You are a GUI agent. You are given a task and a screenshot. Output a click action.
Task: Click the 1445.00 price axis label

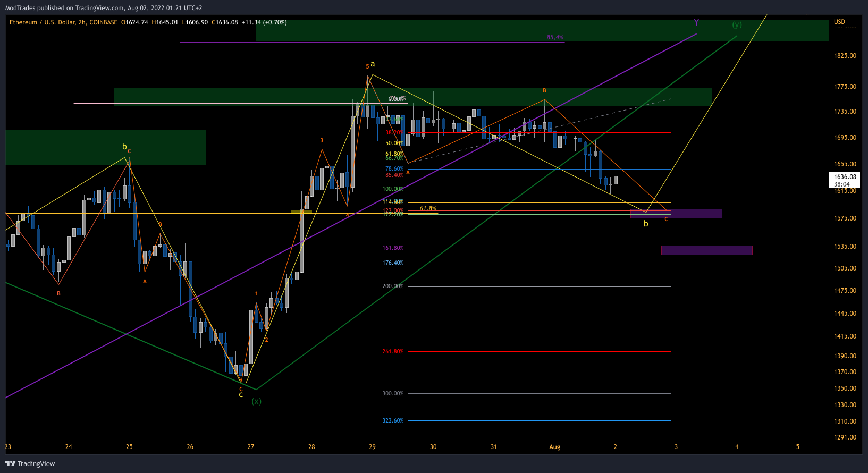point(845,314)
